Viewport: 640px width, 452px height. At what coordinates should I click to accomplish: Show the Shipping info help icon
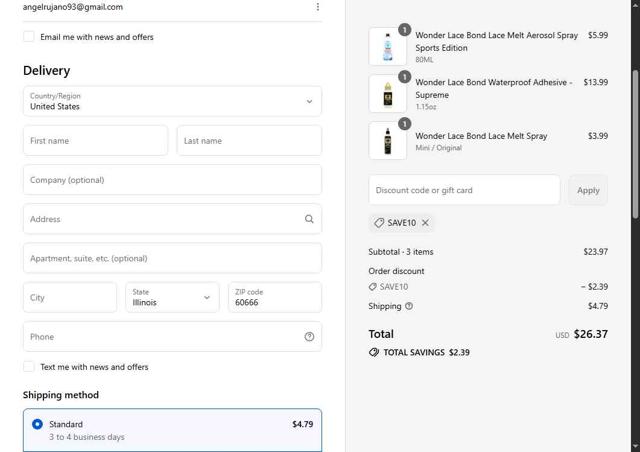[409, 306]
